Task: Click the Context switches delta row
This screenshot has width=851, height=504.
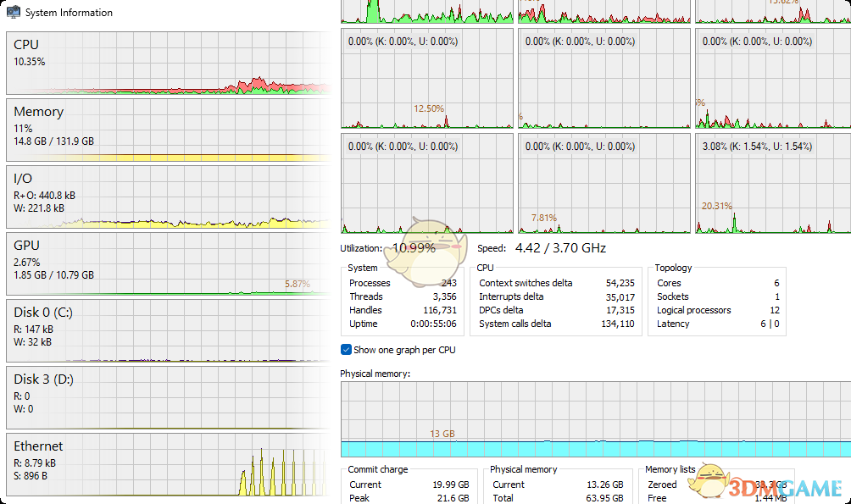Action: (556, 283)
